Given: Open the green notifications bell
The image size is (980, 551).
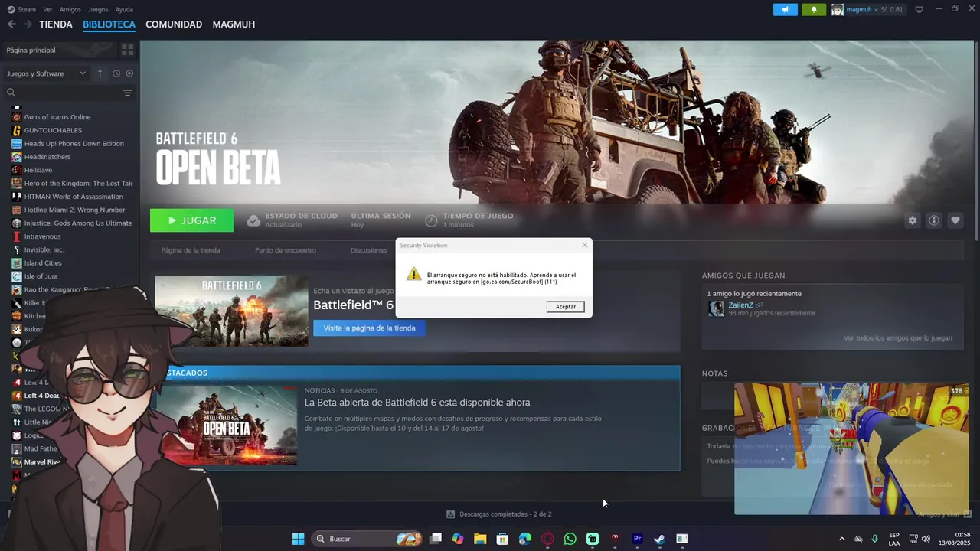Looking at the screenshot, I should 814,9.
